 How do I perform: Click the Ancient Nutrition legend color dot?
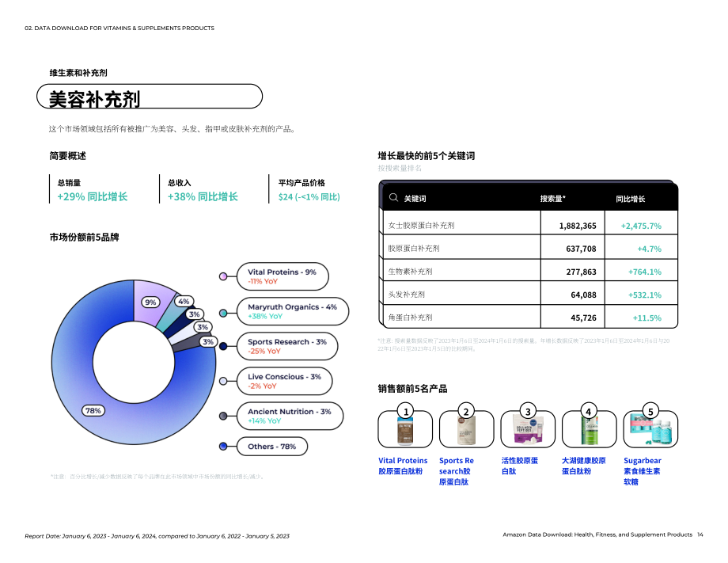click(x=223, y=416)
